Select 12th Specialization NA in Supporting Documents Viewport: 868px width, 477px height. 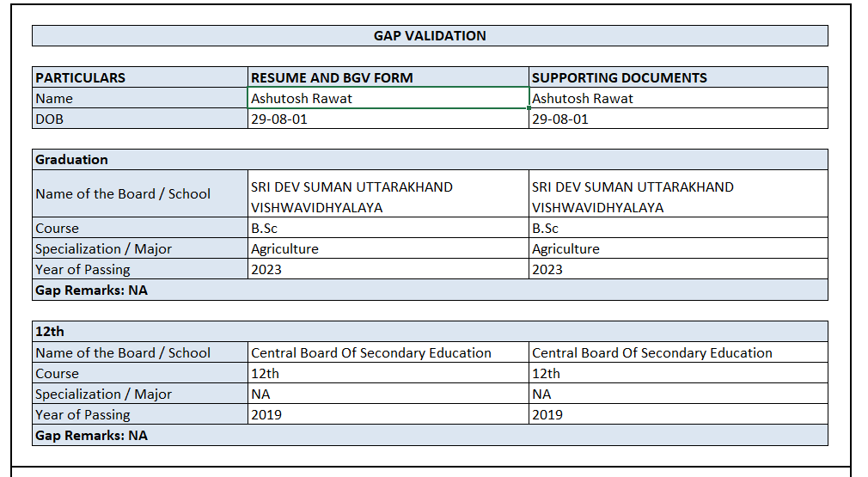(x=677, y=394)
